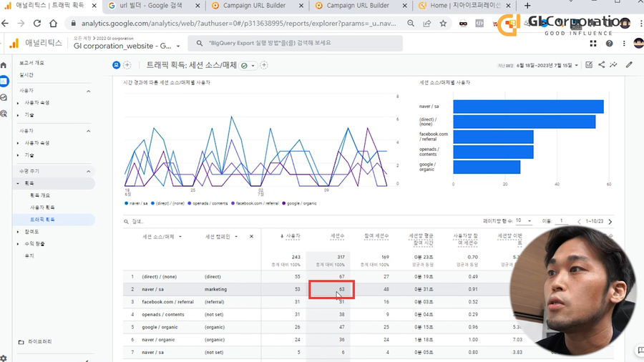
Task: Sort table by 세션수 column
Action: (x=338, y=236)
